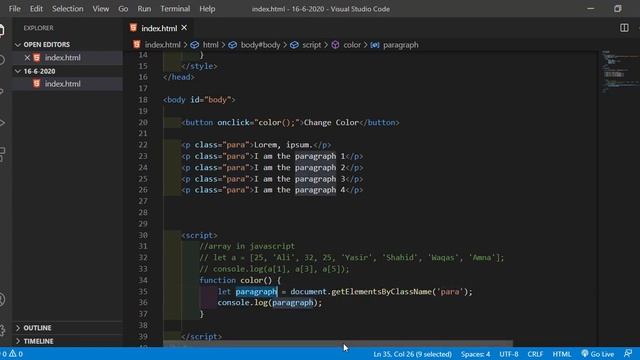Click the selected 'paragraph' variable on line 35
This screenshot has height=360, width=640.
(x=256, y=291)
